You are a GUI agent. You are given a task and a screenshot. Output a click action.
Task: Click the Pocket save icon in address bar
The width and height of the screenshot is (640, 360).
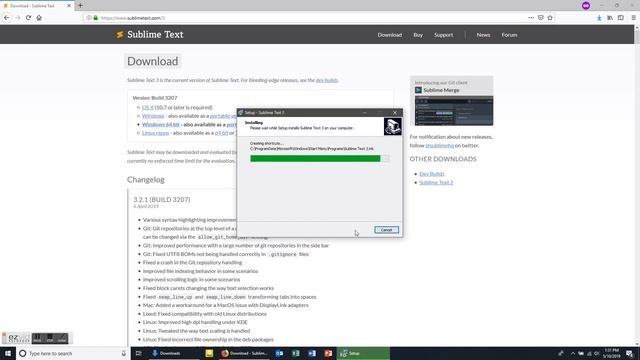[x=540, y=18]
